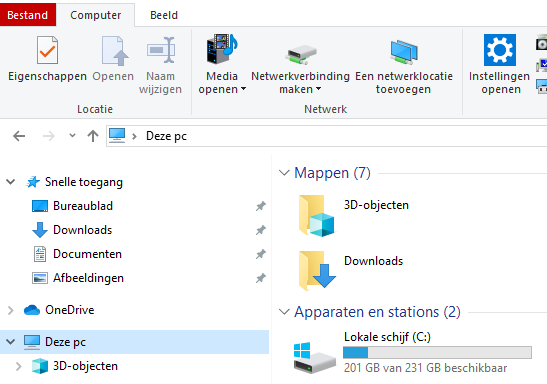Open the Bestand menu tab
Screen dimensions: 547x384
point(28,15)
